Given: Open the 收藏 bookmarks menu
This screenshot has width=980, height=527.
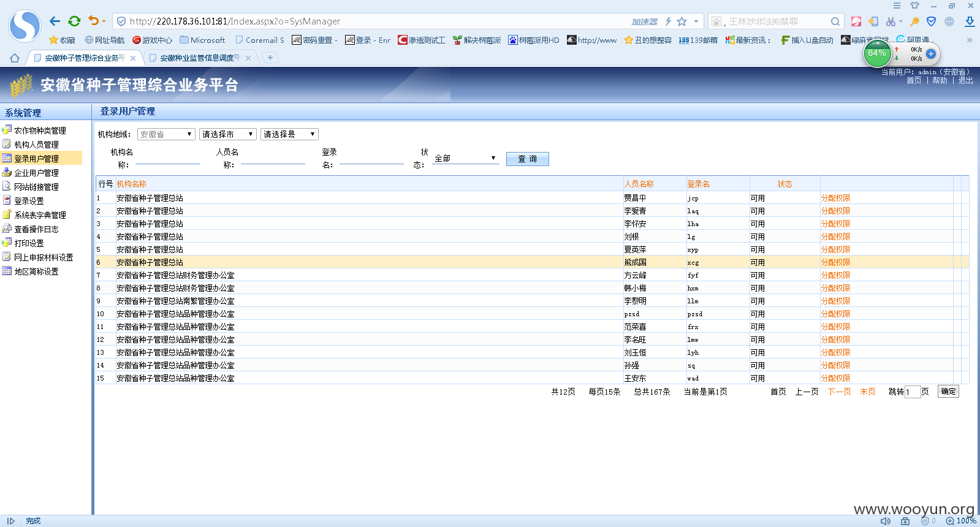Looking at the screenshot, I should point(62,40).
